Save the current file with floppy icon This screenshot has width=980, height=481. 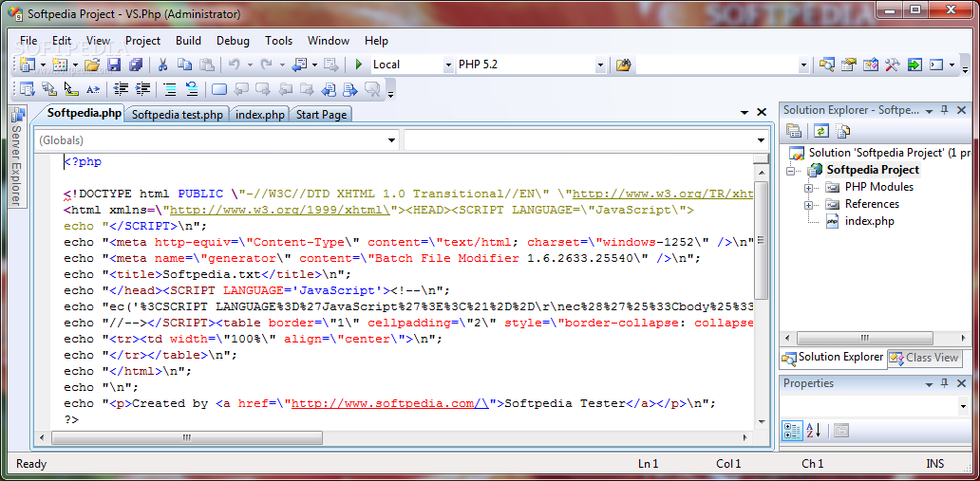(114, 65)
